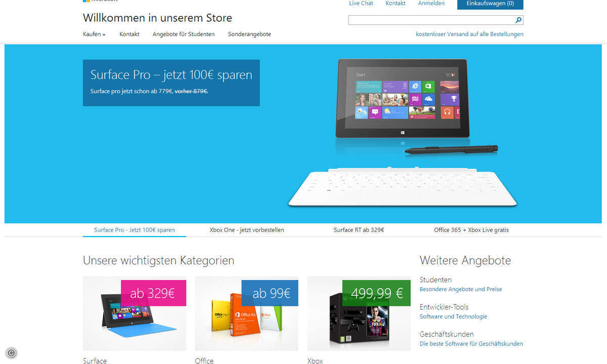Open the Sonderangebote menu item

pos(249,34)
